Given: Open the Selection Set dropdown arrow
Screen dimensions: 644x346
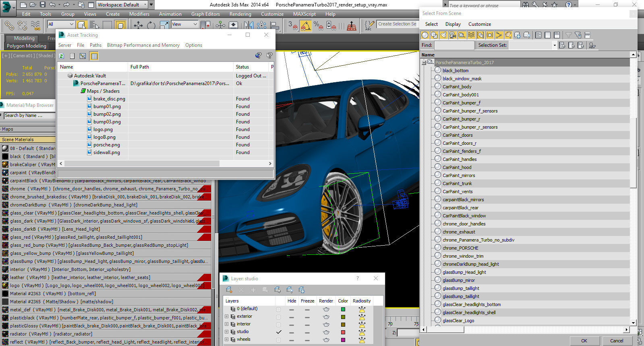Looking at the screenshot, I should click(x=555, y=45).
